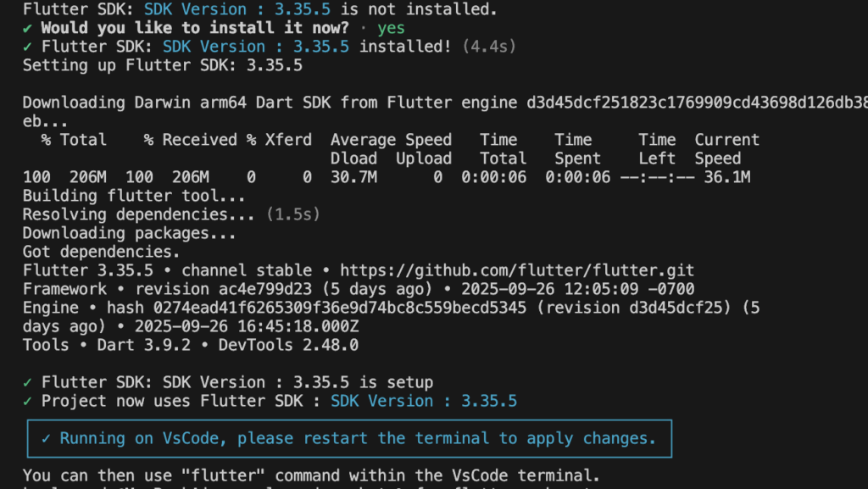This screenshot has width=868, height=489.
Task: Click the checkmark beside "Project now uses Flutter SDK"
Action: [28, 401]
